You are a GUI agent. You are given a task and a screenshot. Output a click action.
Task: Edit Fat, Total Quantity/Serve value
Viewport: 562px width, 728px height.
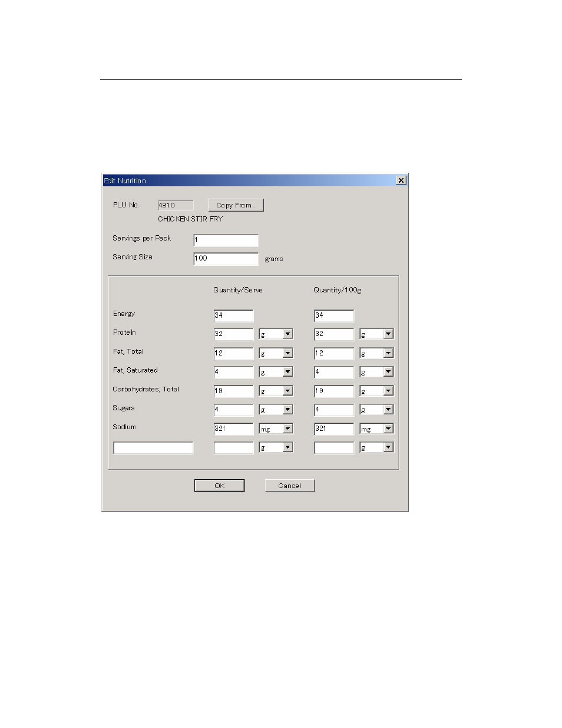click(233, 353)
